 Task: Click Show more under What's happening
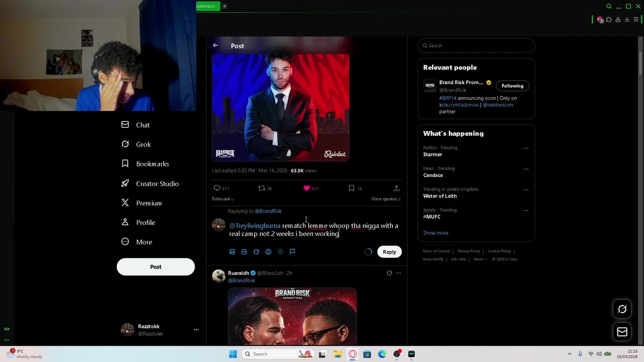[436, 233]
